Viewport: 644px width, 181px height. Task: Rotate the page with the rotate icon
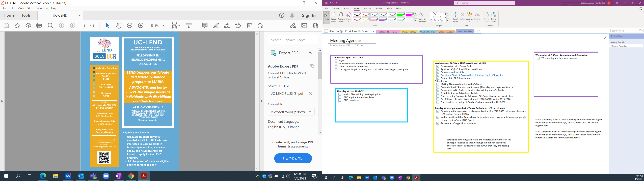click(260, 25)
